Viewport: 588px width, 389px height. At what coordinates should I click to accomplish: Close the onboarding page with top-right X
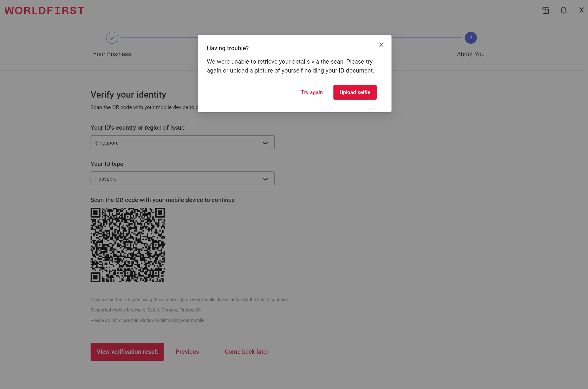tap(581, 10)
